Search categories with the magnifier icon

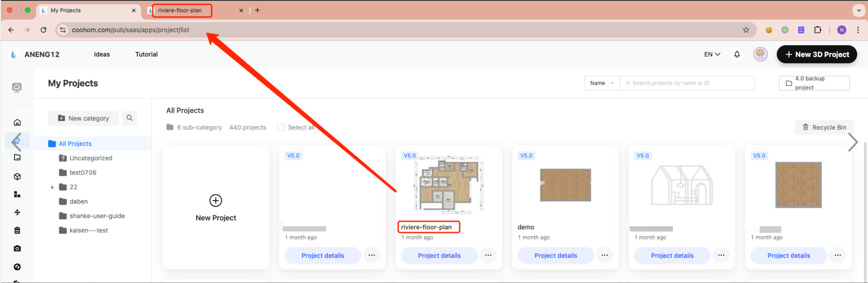pos(130,118)
